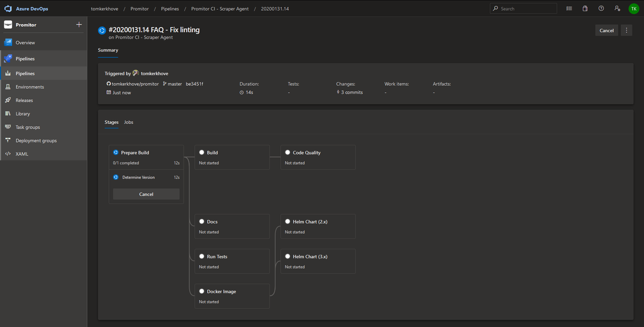The image size is (644, 327).
Task: Open the Build stage card
Action: point(232,157)
